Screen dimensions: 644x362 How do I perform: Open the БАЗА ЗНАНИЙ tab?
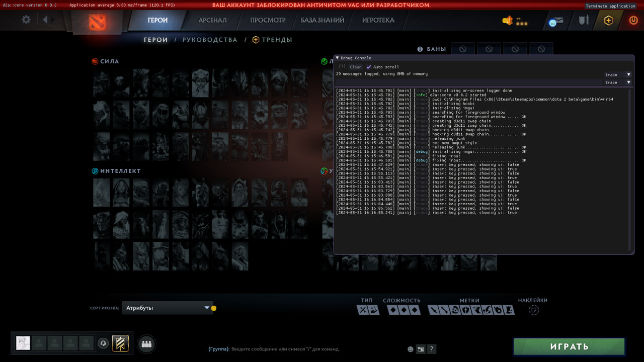323,21
